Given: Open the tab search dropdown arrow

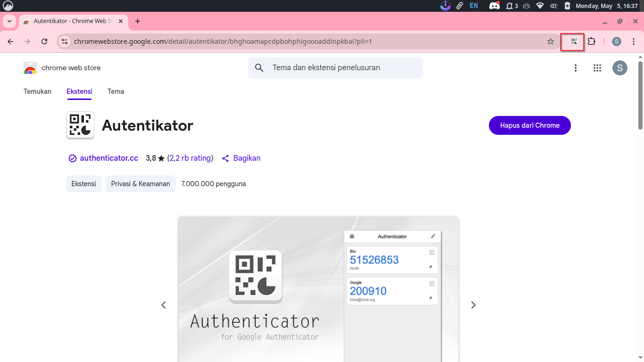Looking at the screenshot, I should pyautogui.click(x=9, y=21).
